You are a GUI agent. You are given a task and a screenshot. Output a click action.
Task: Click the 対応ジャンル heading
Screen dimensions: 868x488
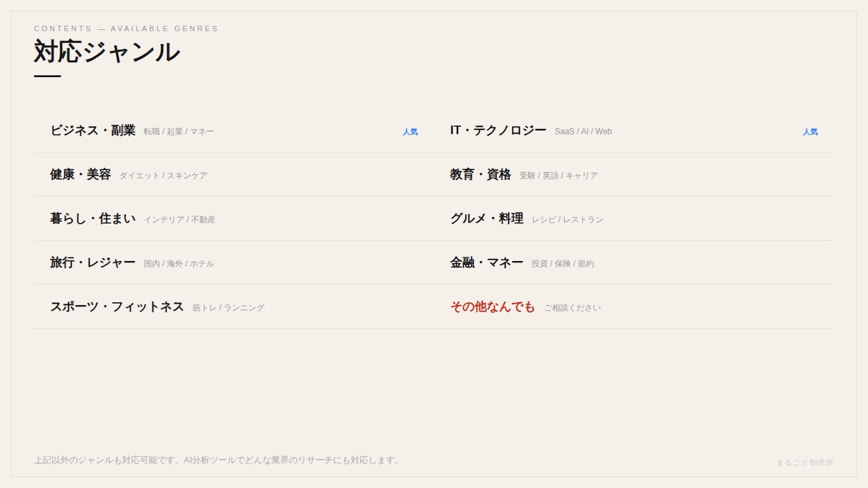pos(107,52)
